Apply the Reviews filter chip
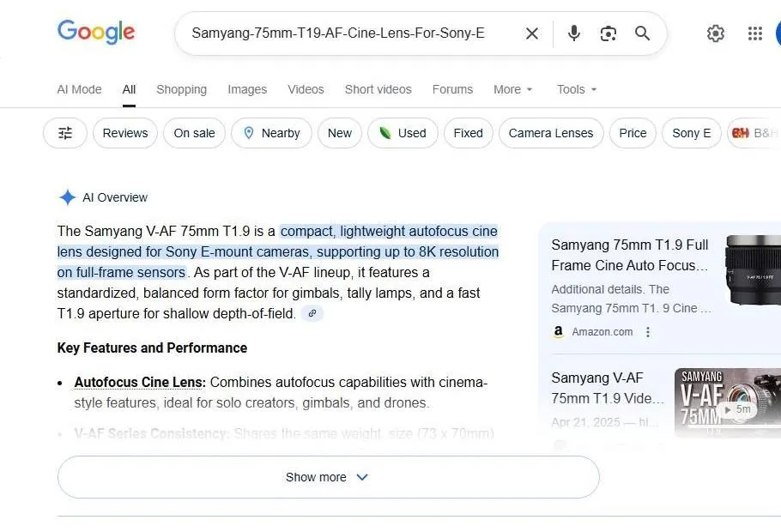This screenshot has width=781, height=532. pyautogui.click(x=125, y=133)
